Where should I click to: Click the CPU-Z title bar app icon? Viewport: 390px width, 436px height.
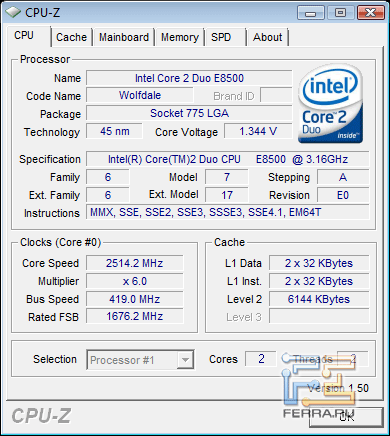[x=13, y=13]
